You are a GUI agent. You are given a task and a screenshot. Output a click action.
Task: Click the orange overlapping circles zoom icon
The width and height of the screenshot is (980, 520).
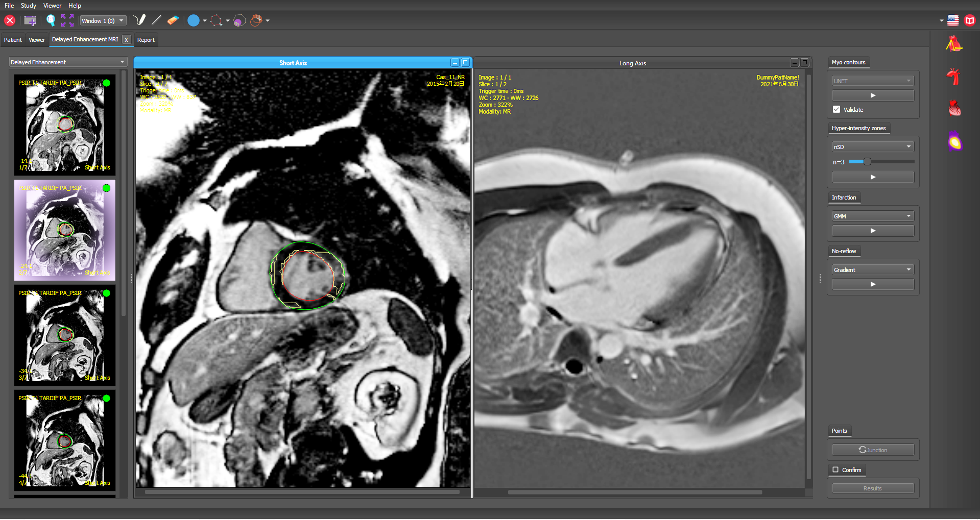(256, 20)
